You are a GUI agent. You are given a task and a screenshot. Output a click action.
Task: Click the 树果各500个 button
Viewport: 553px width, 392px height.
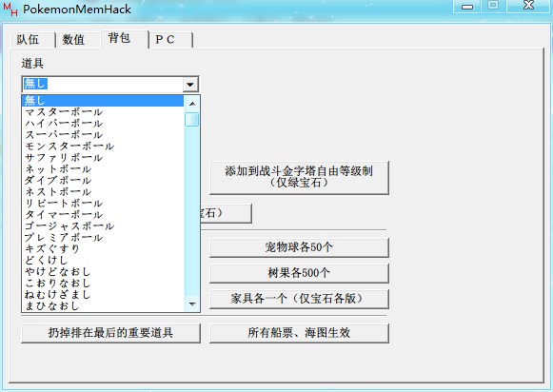coord(299,273)
